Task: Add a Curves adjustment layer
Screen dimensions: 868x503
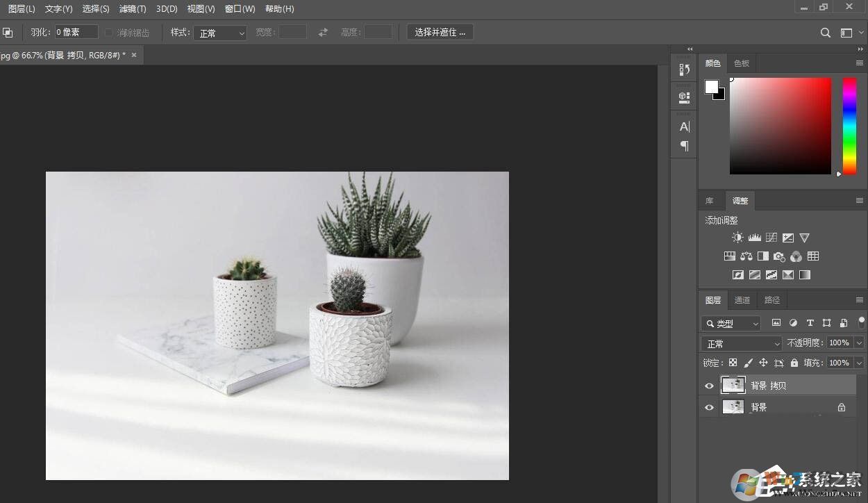Action: [771, 238]
